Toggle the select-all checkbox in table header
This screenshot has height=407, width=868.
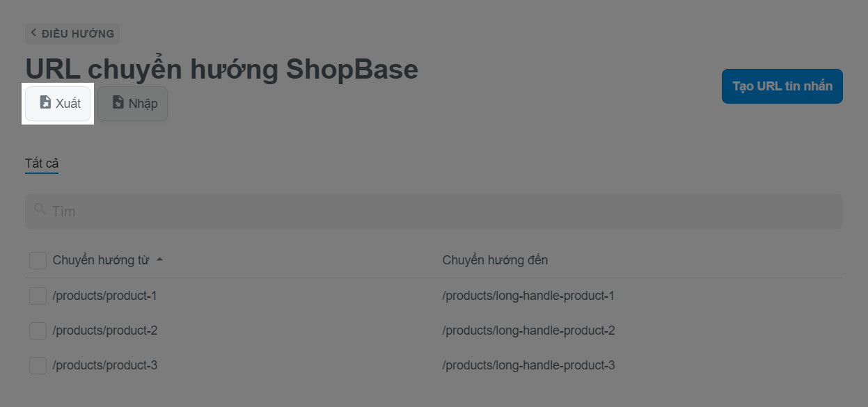tap(38, 260)
